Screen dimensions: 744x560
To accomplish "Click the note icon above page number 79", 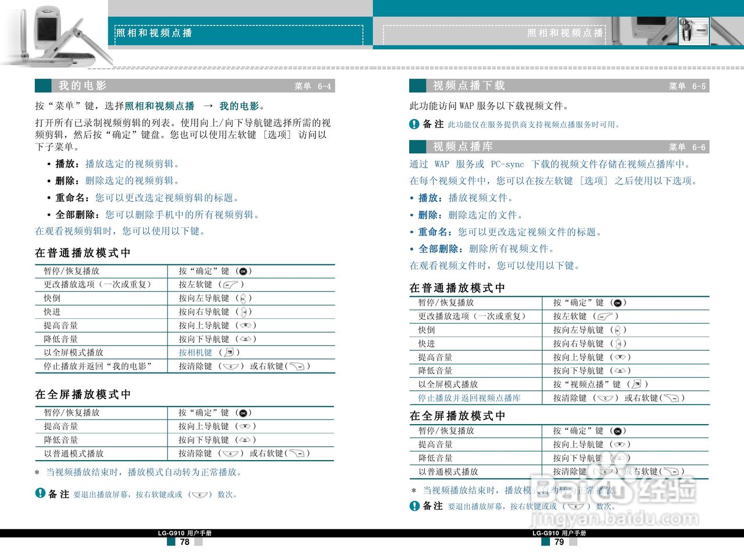I will pyautogui.click(x=414, y=505).
